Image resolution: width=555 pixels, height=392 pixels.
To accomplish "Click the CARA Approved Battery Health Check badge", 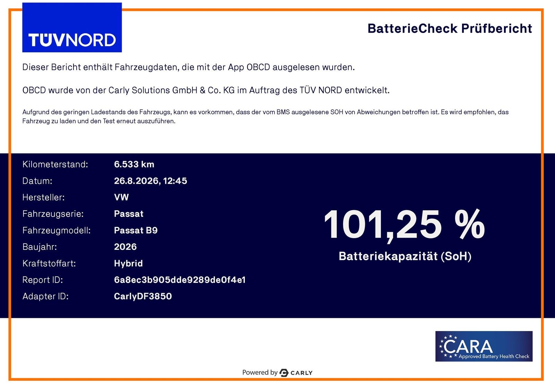I will pyautogui.click(x=484, y=346).
